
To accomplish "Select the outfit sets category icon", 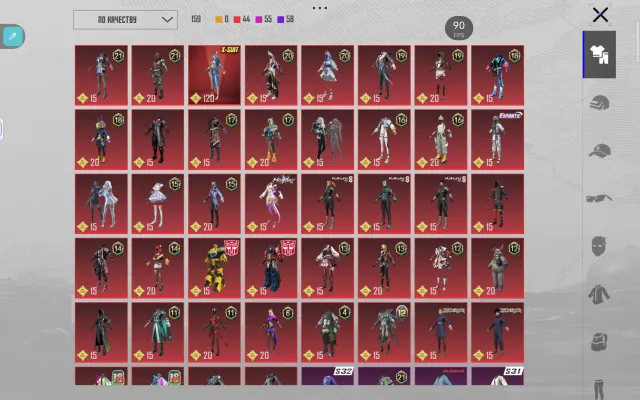I will (x=599, y=55).
